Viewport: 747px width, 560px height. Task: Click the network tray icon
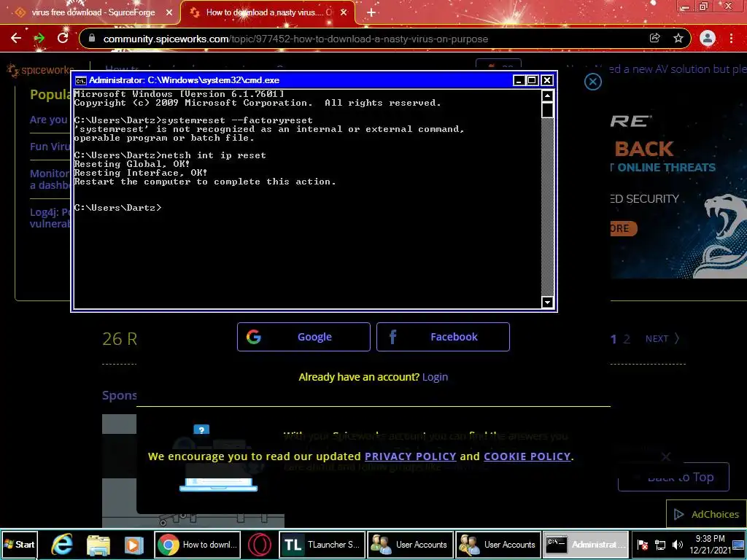tap(660, 545)
